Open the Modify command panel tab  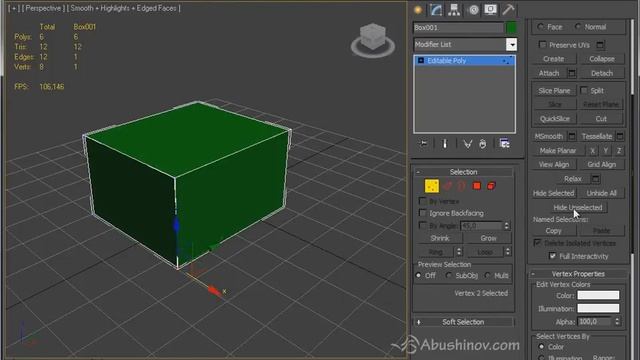[x=436, y=9]
